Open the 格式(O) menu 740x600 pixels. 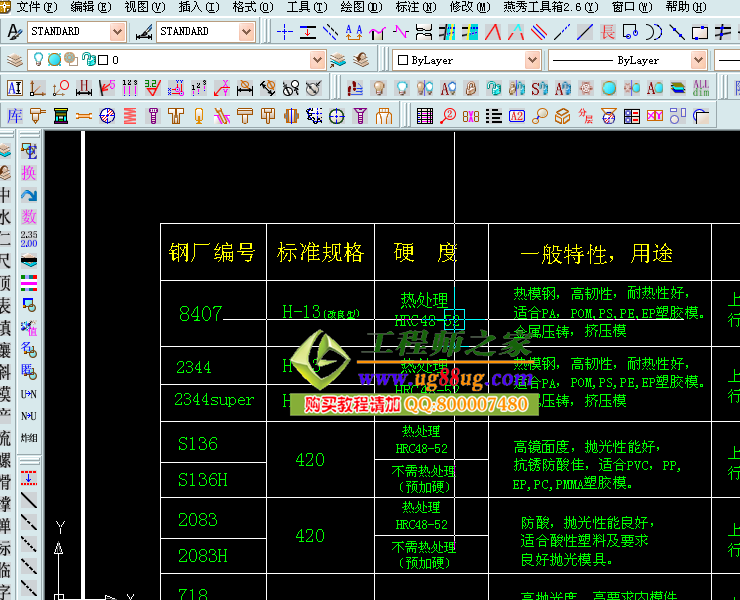pyautogui.click(x=253, y=7)
